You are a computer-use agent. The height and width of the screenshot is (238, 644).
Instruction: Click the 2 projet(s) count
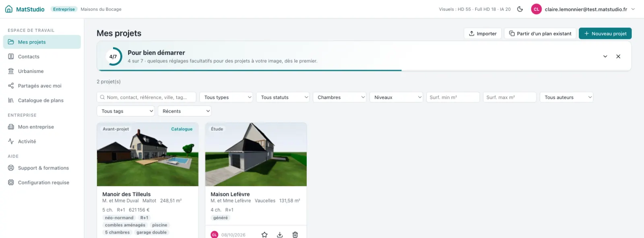pyautogui.click(x=109, y=82)
